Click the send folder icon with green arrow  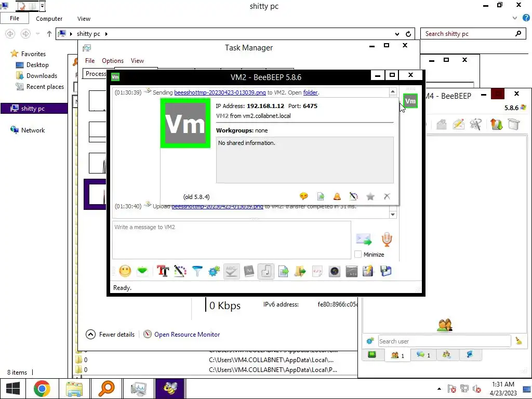(x=300, y=271)
